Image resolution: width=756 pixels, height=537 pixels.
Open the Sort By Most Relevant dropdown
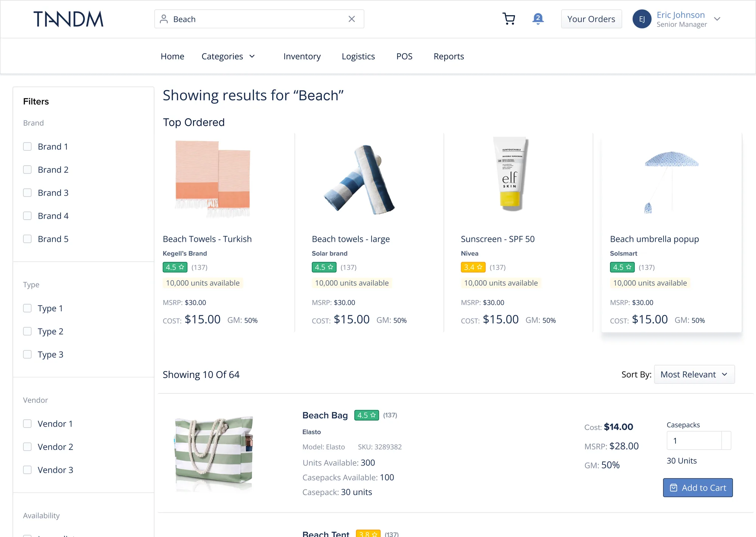[694, 375]
